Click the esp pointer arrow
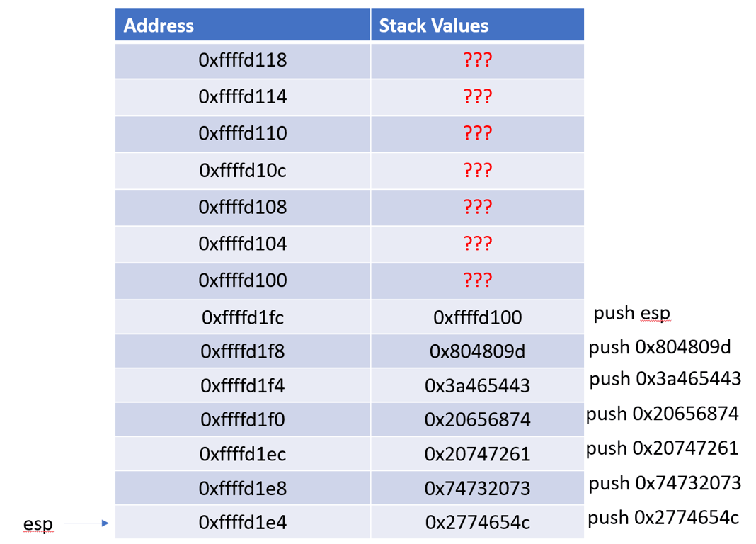 point(86,523)
